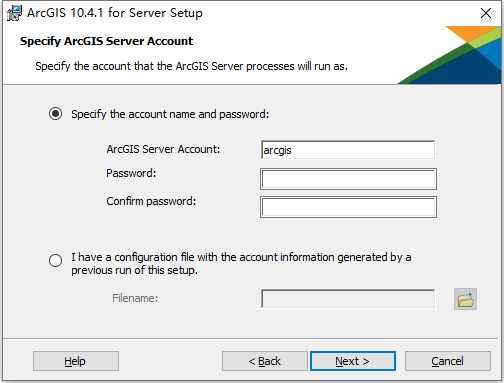Click the 'Specify ArcGIS Server Account' heading
The image size is (504, 383).
click(x=106, y=41)
